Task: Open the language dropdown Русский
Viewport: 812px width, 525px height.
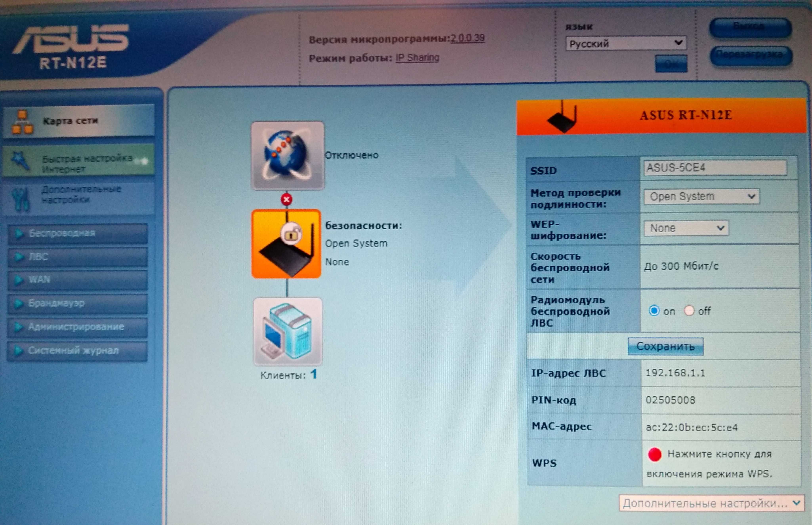Action: 626,43
